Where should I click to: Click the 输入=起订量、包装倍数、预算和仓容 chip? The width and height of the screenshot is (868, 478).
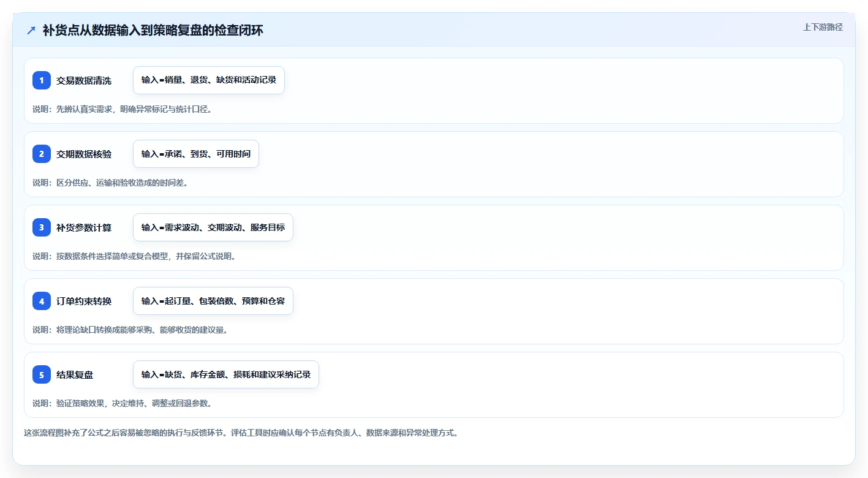tap(213, 301)
